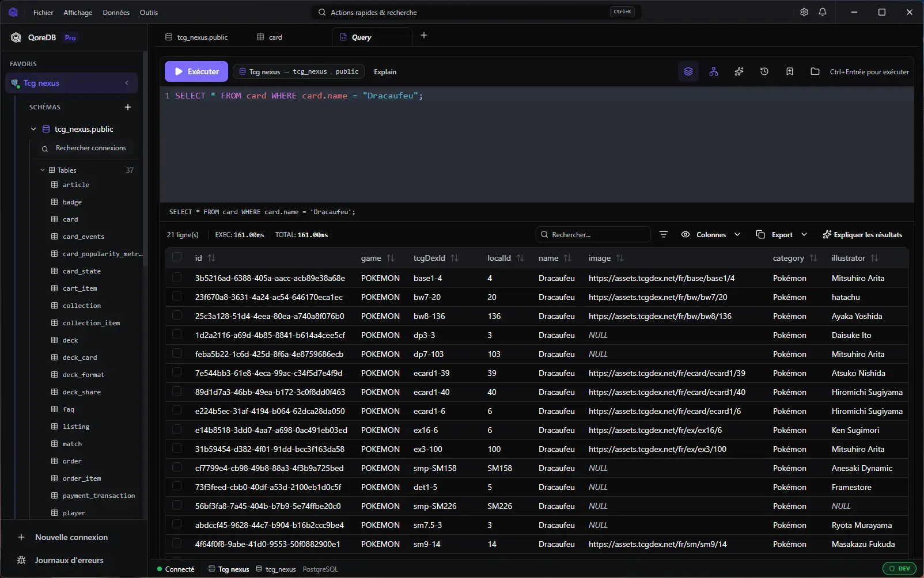Open a new query tab with plus
Screen dimensions: 924x578
click(x=424, y=36)
